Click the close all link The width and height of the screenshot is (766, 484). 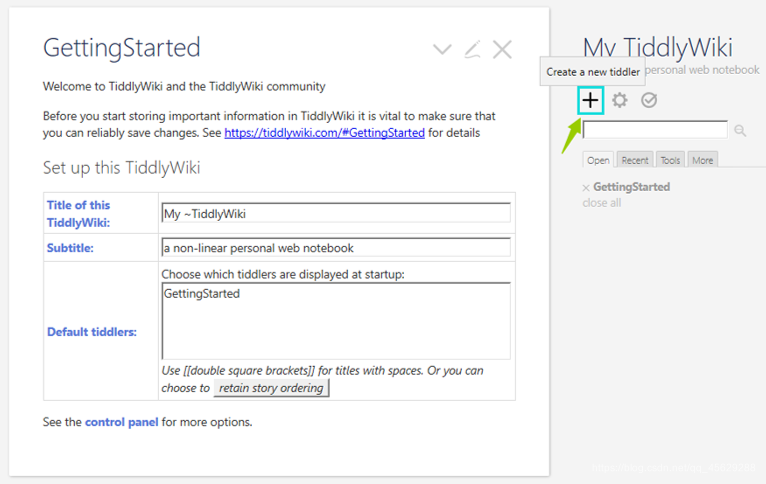601,203
